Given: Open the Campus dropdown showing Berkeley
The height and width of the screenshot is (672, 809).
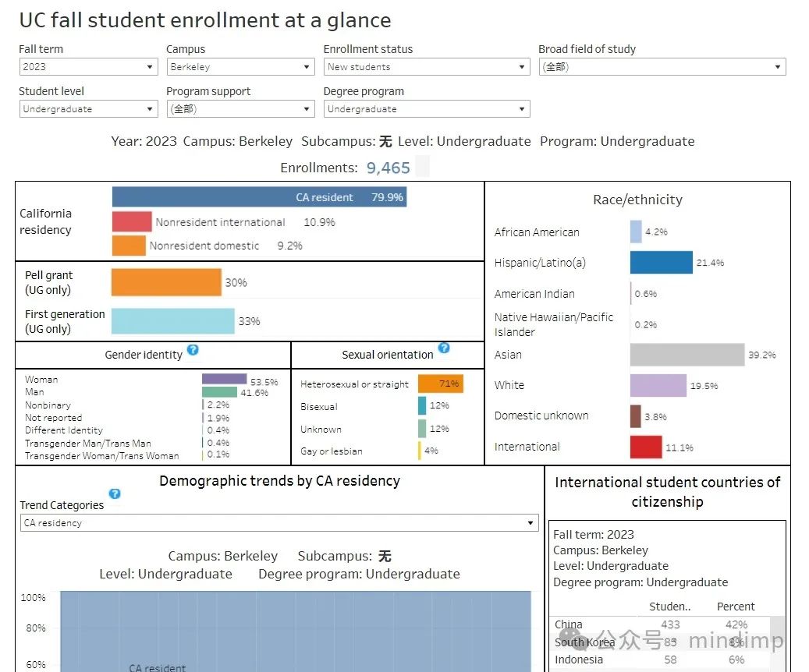Looking at the screenshot, I should tap(240, 67).
